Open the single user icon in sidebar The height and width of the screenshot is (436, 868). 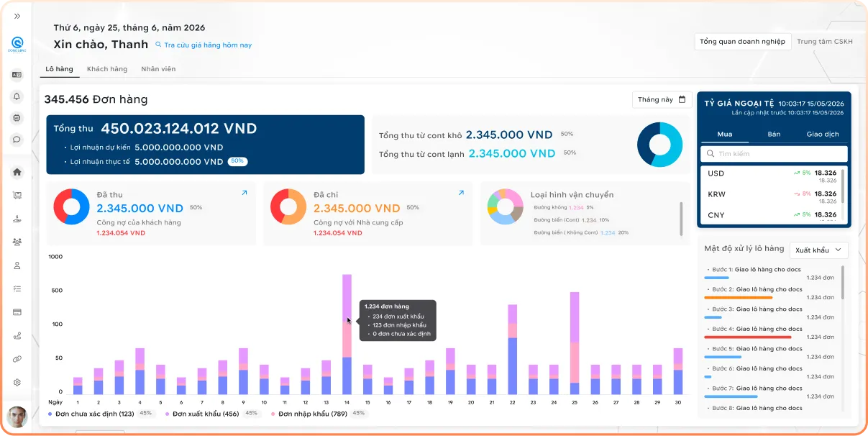(x=17, y=265)
